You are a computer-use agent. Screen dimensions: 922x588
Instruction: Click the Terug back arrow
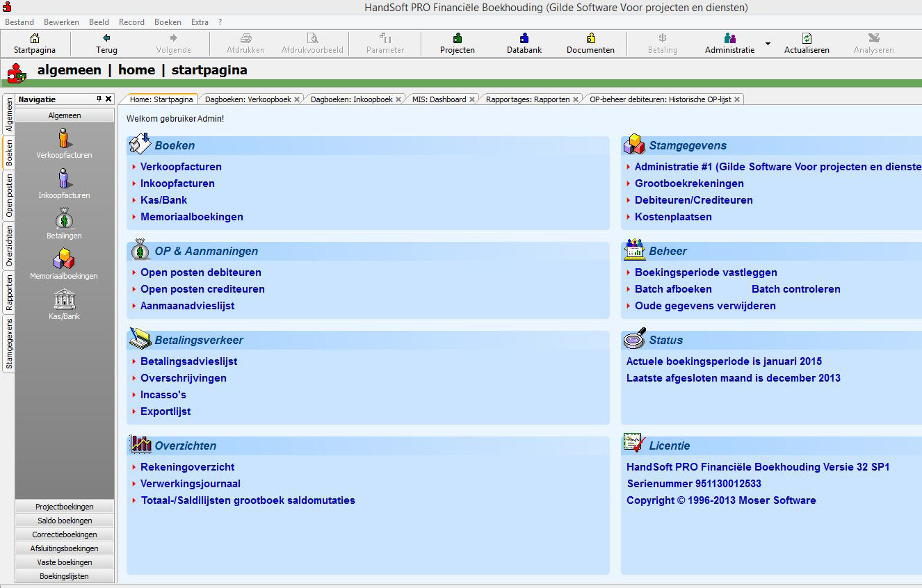[x=106, y=38]
